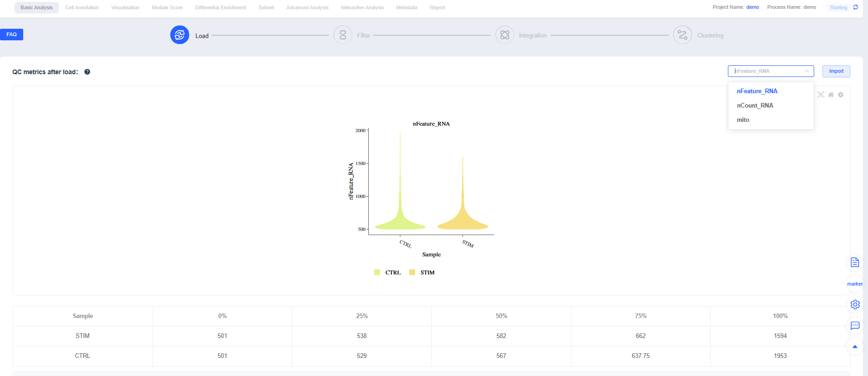Toggle CTRL series in chart legend
The height and width of the screenshot is (376, 868).
pyautogui.click(x=387, y=273)
